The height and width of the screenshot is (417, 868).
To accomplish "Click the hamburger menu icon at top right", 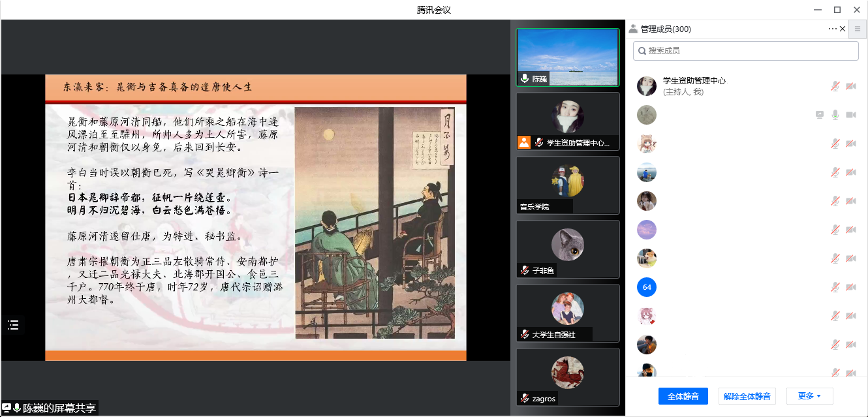I will 858,29.
